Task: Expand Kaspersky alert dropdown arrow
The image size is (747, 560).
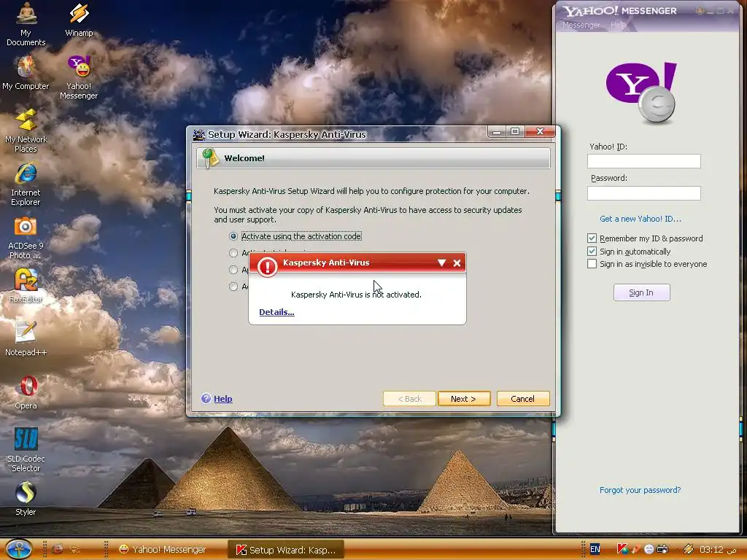Action: click(441, 262)
